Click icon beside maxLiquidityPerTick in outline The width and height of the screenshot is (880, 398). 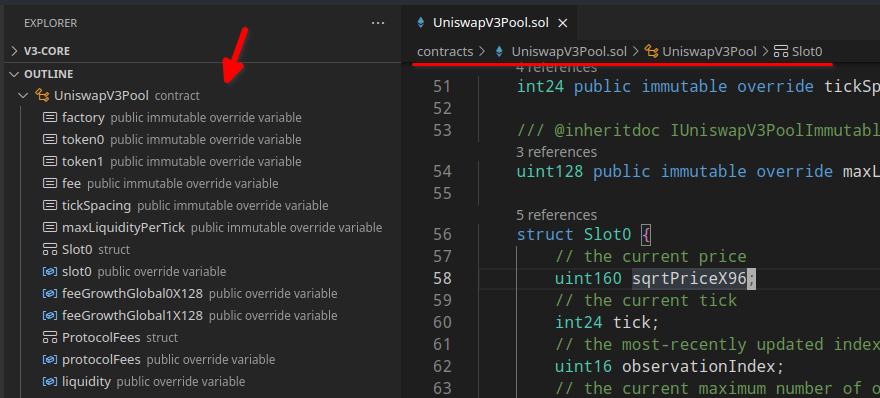tap(50, 227)
